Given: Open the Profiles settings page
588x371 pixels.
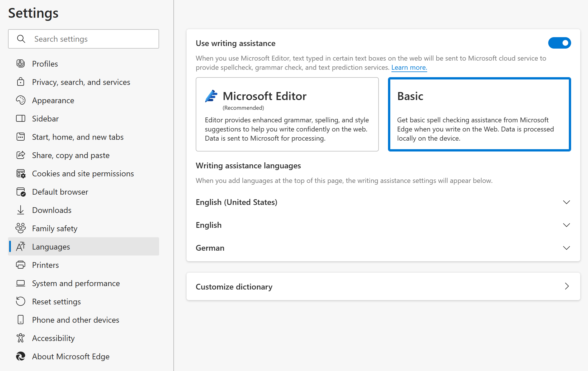Looking at the screenshot, I should pos(84,63).
